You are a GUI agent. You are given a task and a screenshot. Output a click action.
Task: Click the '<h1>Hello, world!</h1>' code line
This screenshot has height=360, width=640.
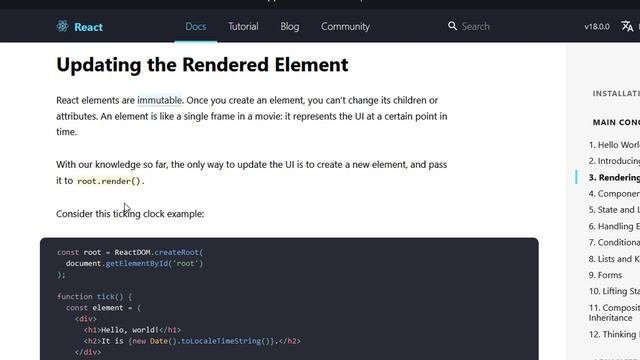[132, 330]
